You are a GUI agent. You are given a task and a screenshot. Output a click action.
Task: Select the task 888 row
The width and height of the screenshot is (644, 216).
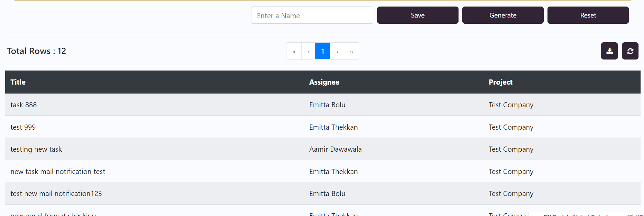click(x=24, y=105)
